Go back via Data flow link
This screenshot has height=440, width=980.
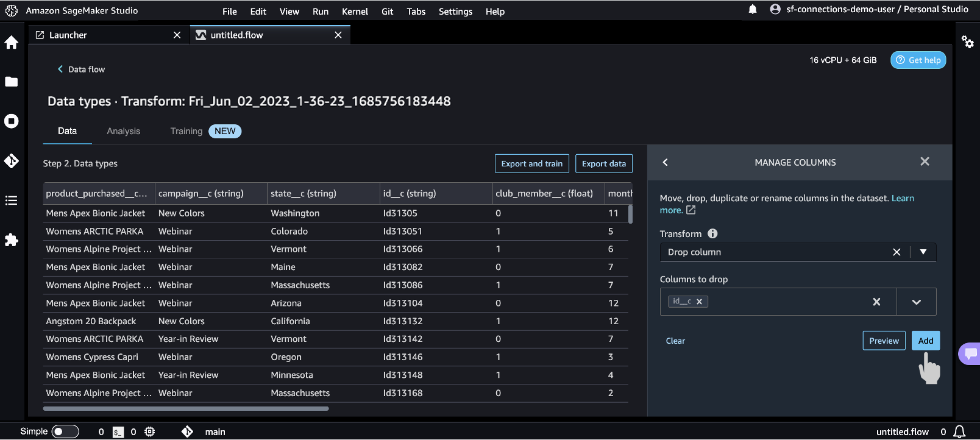coord(81,69)
